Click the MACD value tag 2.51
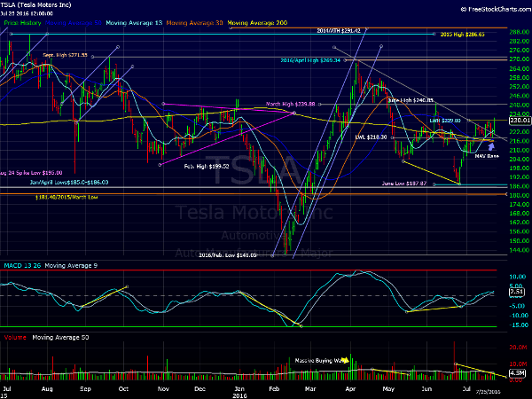 (x=516, y=292)
